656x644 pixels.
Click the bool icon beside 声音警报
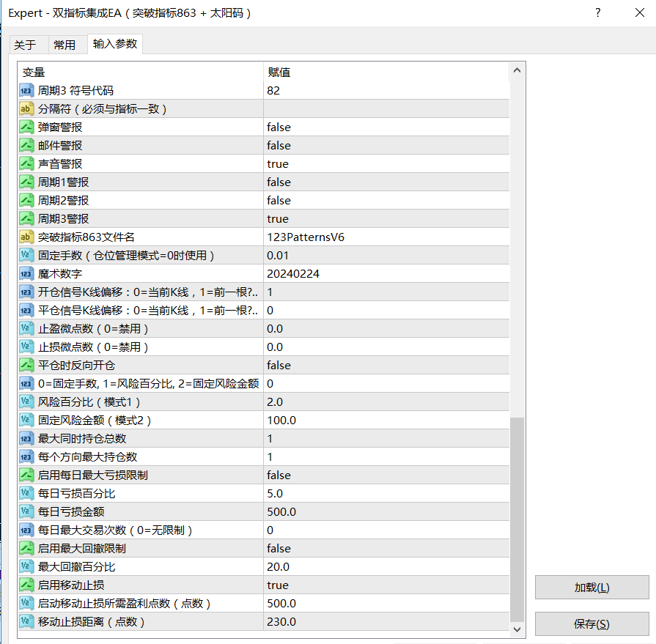point(26,164)
